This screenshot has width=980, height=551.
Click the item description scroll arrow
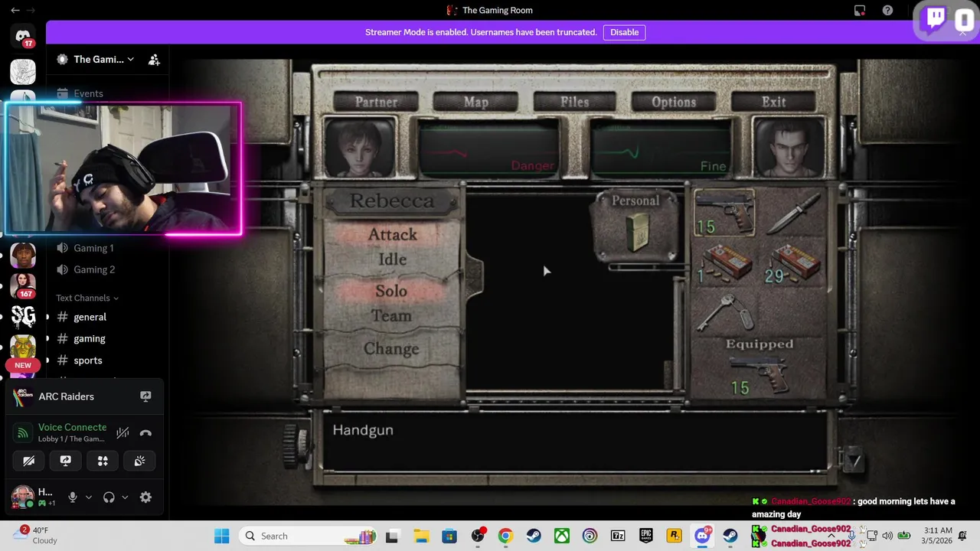coord(852,460)
